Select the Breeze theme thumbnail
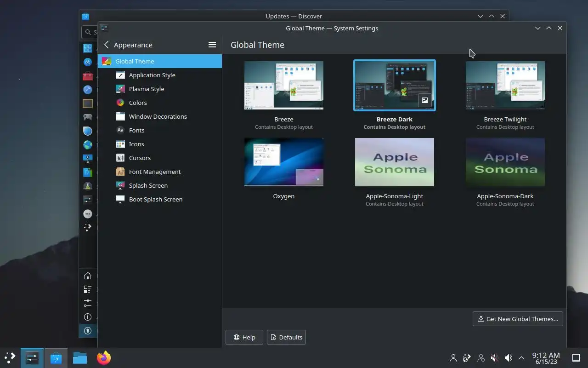The image size is (588, 368). (x=284, y=86)
